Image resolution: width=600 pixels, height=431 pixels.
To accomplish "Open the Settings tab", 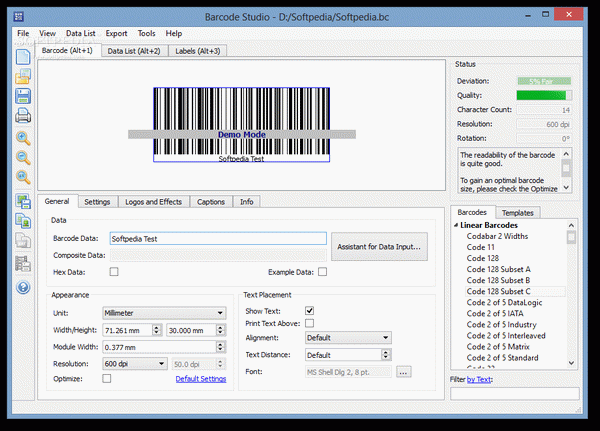I will tap(97, 202).
